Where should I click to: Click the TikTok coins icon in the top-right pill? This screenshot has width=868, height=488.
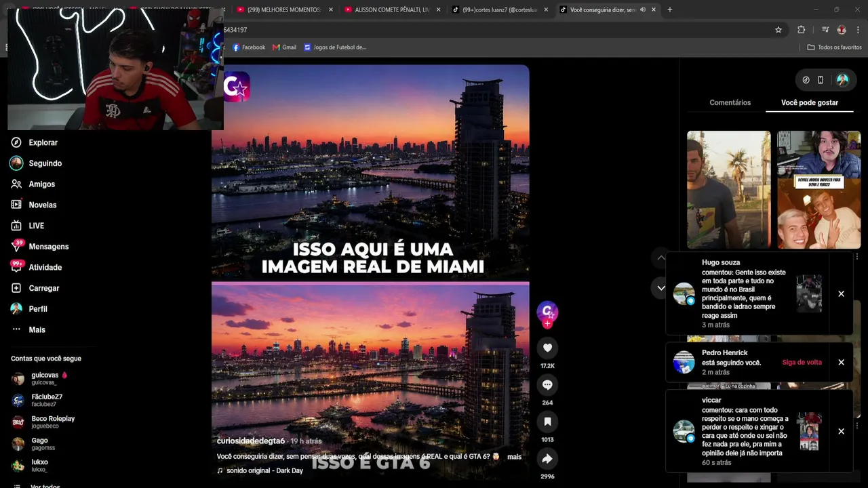806,80
